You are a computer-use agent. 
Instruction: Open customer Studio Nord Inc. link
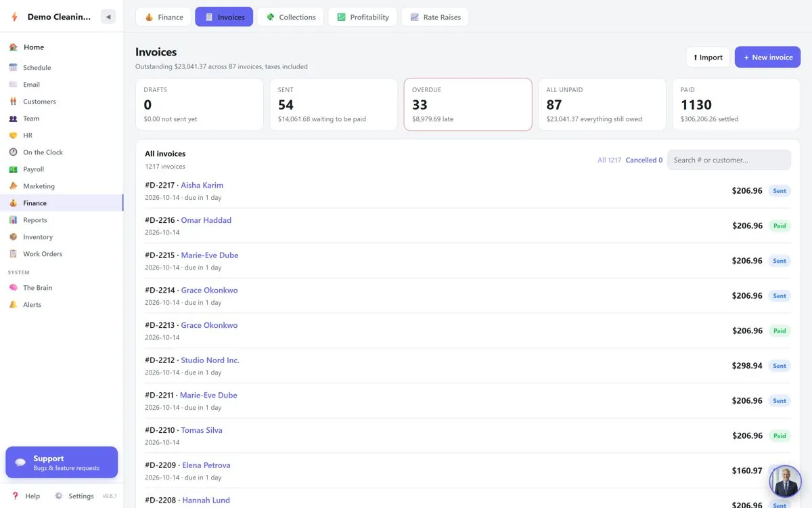[210, 360]
